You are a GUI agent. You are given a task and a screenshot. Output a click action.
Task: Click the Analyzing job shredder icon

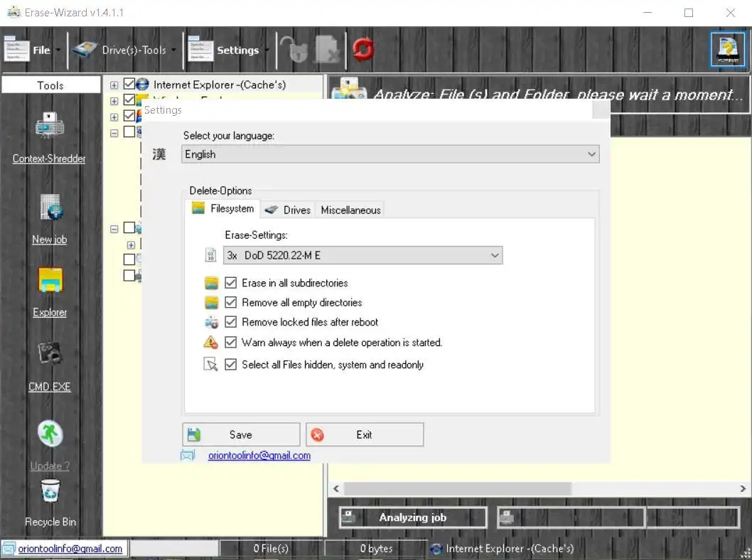[x=348, y=517]
